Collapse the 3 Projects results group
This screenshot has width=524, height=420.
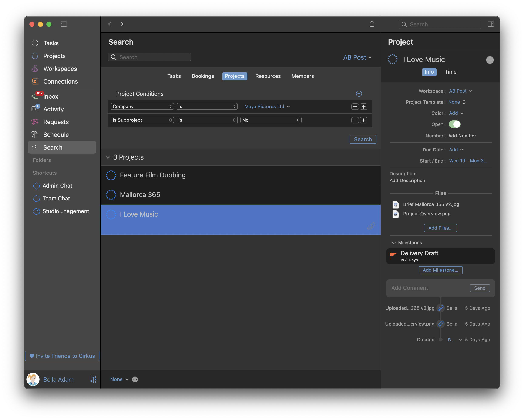pos(108,157)
